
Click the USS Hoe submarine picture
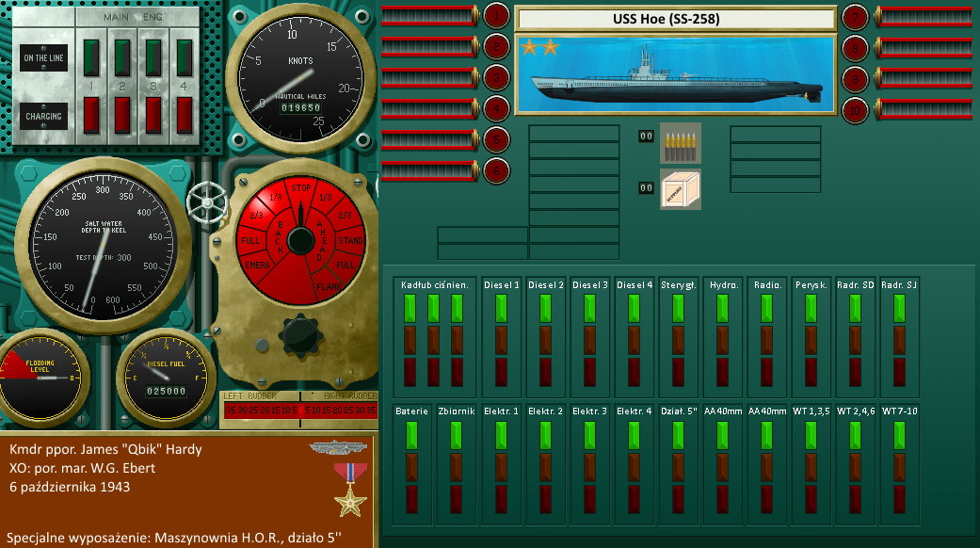point(675,74)
